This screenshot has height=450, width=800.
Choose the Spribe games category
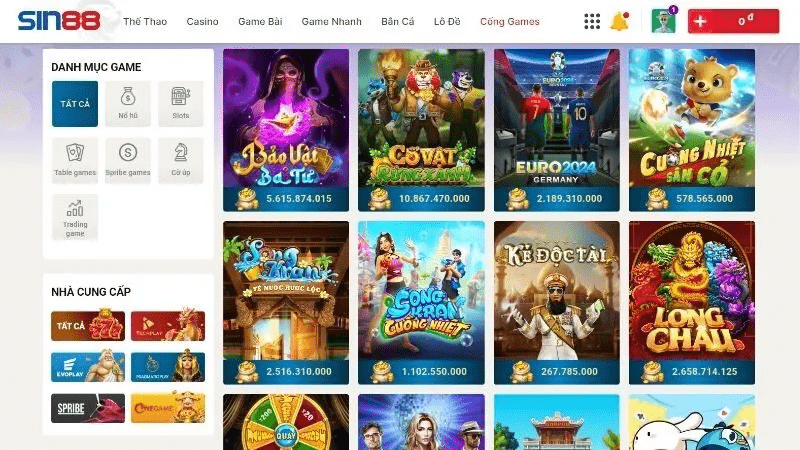pos(128,160)
